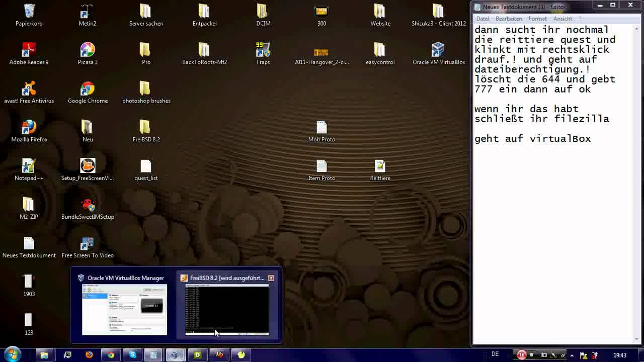Screen dimensions: 644x362
Task: Select the Papierkorb recycle bin icon
Action: 29,15
